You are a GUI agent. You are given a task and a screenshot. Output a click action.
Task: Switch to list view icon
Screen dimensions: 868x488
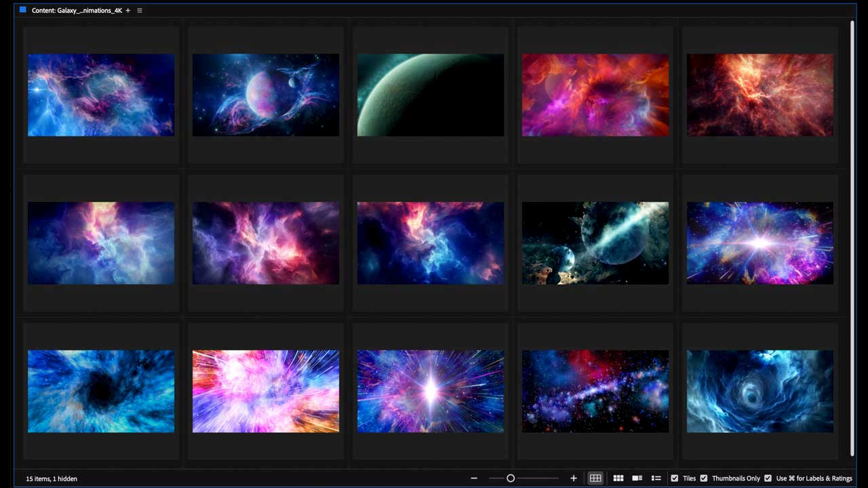[x=656, y=479]
